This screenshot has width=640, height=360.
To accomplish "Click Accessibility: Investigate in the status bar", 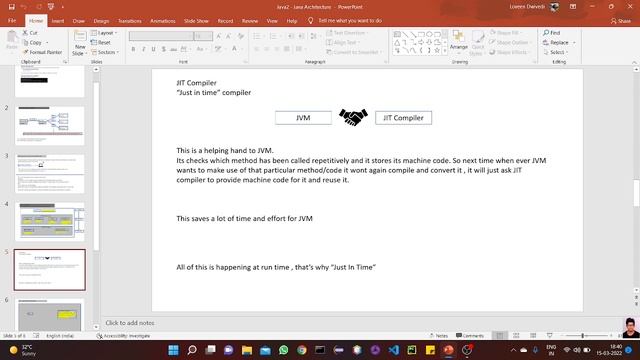I will click(123, 336).
